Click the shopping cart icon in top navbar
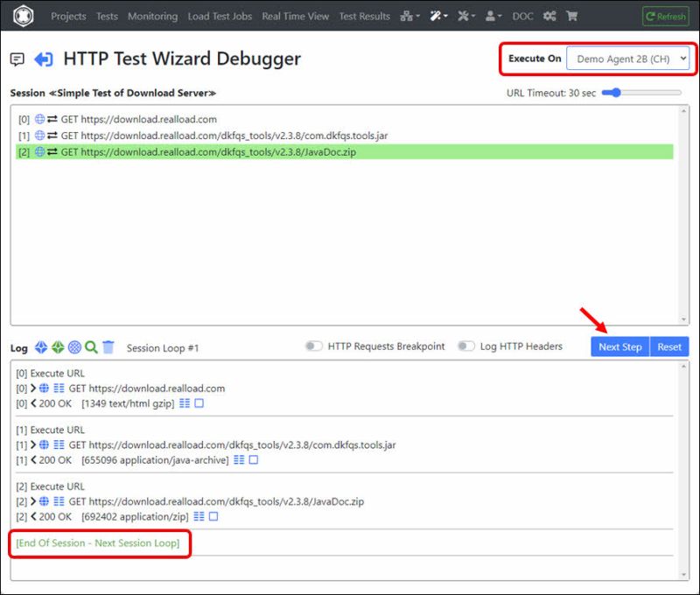 [574, 15]
